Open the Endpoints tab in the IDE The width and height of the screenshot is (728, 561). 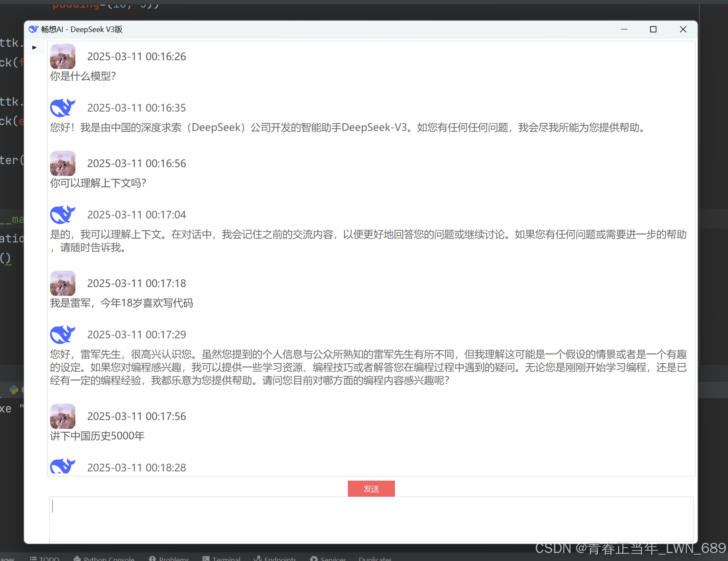tap(275, 558)
